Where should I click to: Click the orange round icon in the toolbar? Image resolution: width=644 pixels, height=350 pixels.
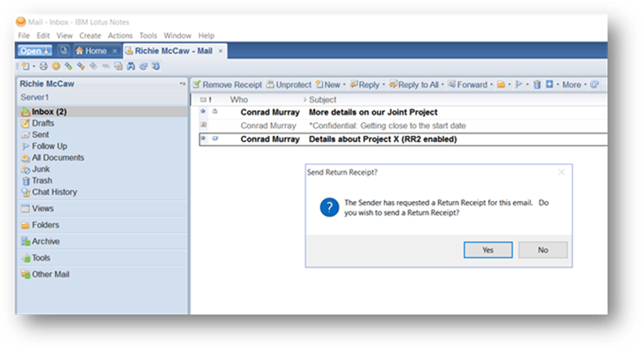point(56,66)
